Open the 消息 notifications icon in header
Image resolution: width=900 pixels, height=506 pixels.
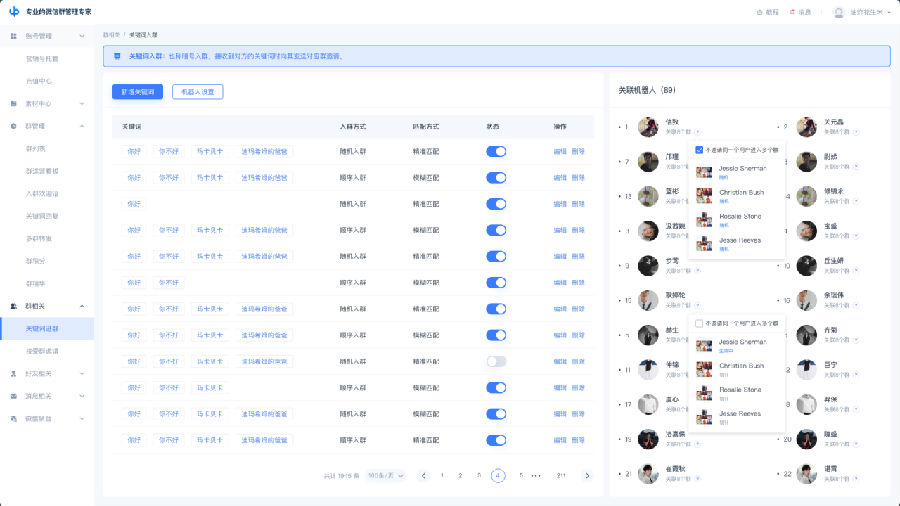point(793,12)
